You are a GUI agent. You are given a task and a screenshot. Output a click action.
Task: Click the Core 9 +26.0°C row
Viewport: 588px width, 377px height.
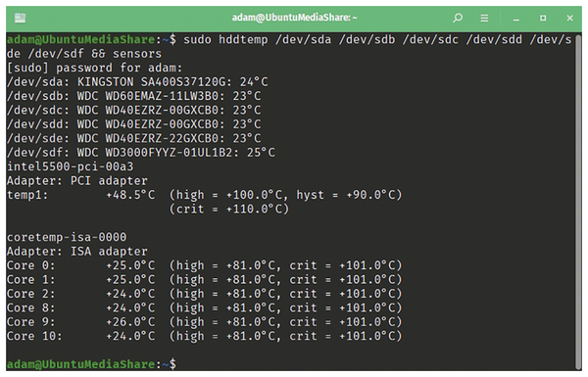point(205,321)
